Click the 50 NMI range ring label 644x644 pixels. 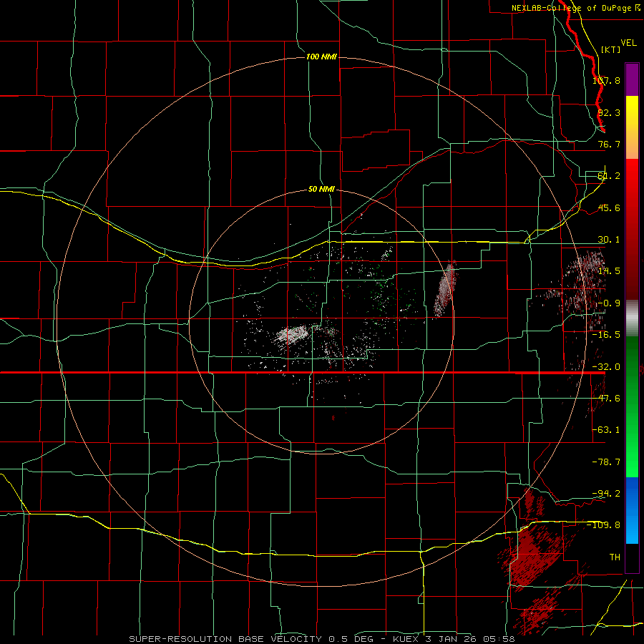[321, 190]
